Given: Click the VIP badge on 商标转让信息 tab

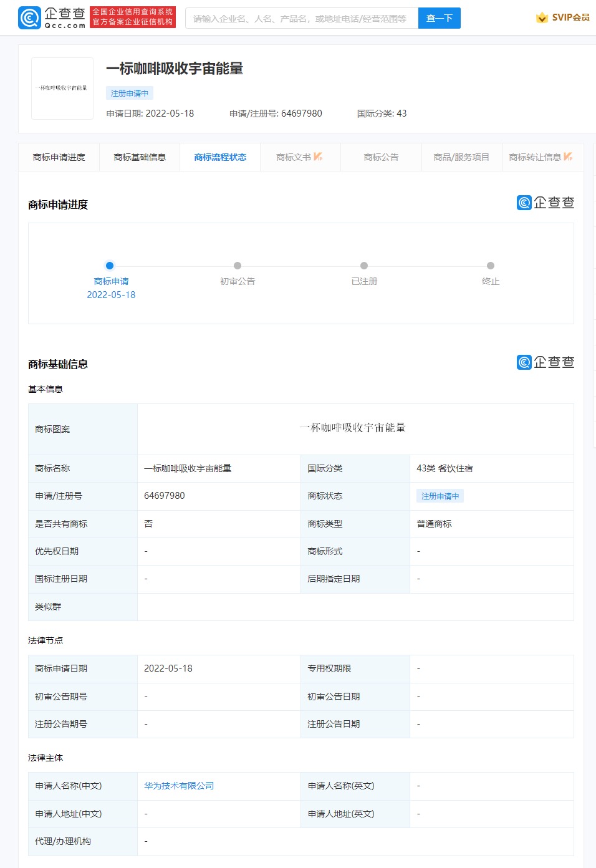Looking at the screenshot, I should pos(568,157).
